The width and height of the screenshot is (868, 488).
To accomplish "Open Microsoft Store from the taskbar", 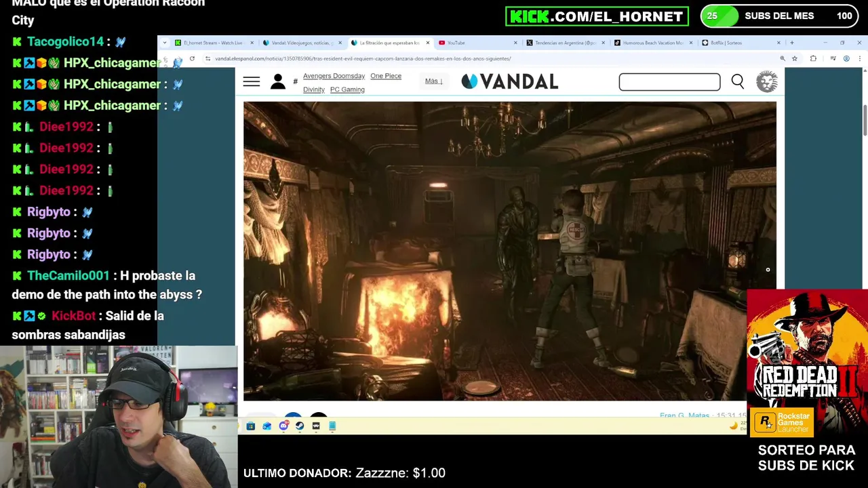I will click(x=251, y=426).
